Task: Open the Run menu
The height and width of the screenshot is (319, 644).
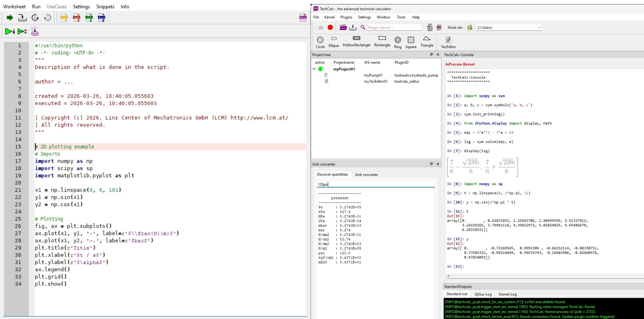Action: tap(36, 6)
